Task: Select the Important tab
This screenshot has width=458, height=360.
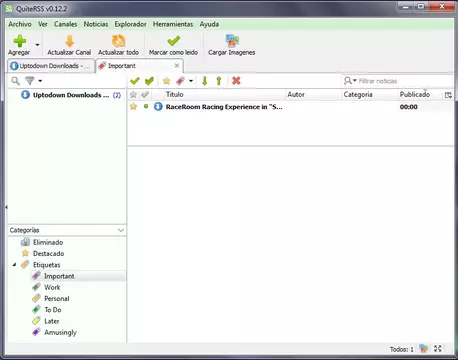Action: (140, 66)
